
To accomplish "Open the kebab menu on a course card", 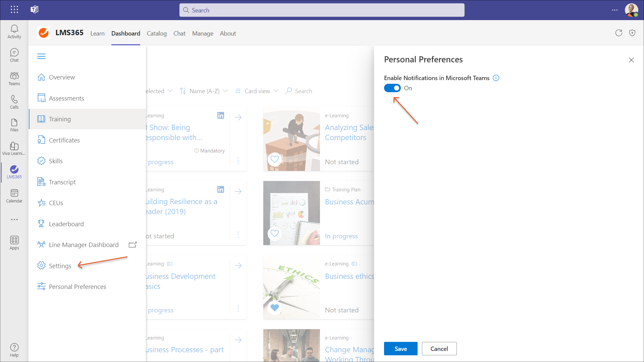I will [x=238, y=161].
